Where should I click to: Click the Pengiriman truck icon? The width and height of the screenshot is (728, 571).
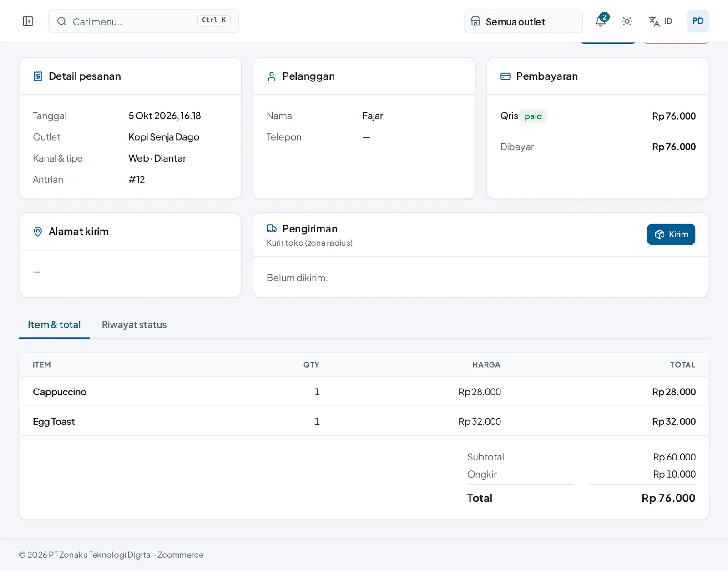click(272, 228)
